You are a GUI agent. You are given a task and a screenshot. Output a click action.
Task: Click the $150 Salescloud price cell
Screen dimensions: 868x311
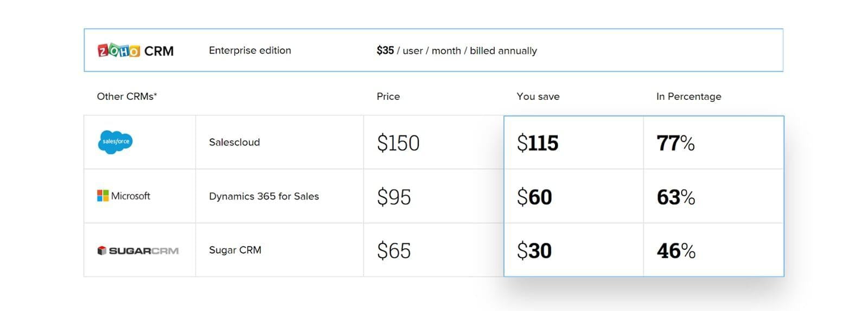click(x=398, y=143)
